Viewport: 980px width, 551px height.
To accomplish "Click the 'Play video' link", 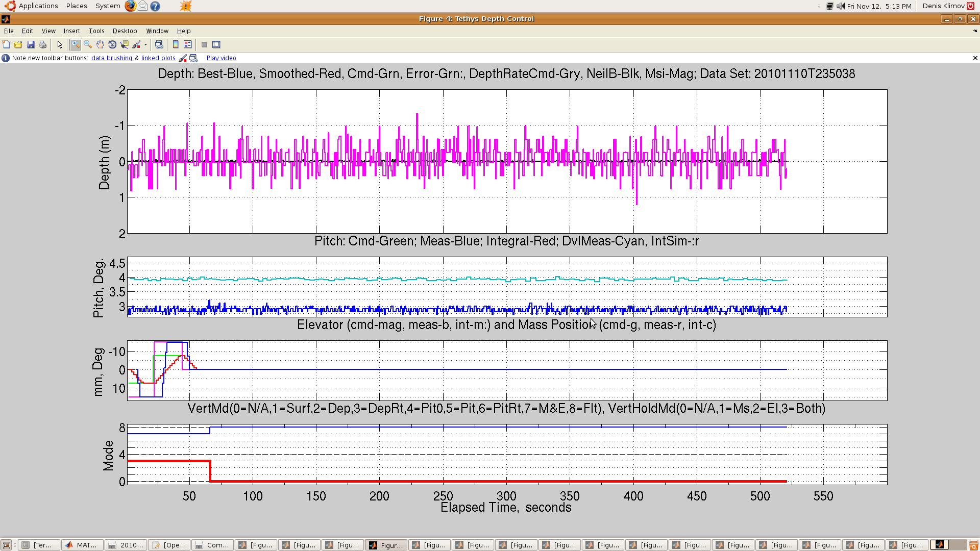I will pyautogui.click(x=222, y=58).
